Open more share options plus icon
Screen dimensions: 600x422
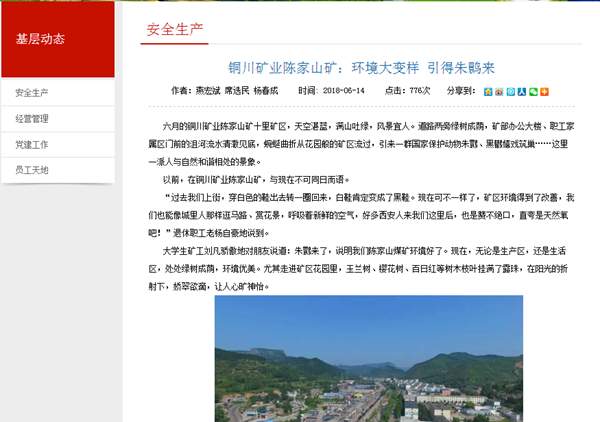tap(544, 91)
